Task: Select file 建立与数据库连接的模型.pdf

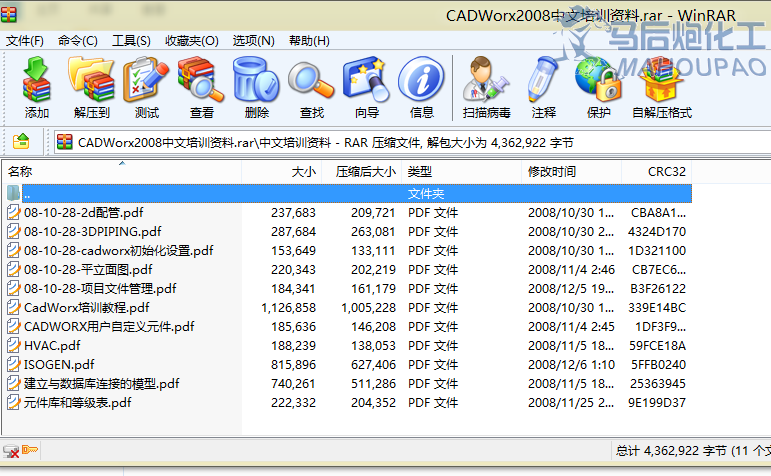Action: (x=101, y=384)
